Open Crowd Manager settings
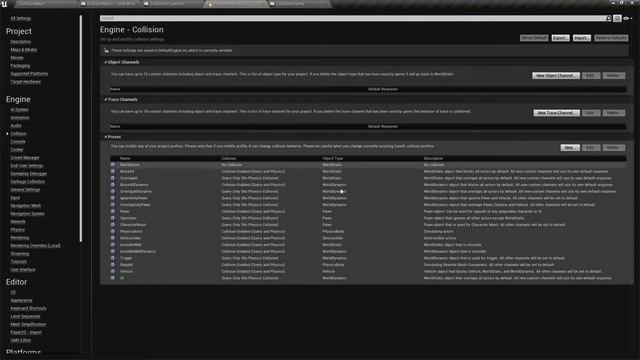640x360 pixels. (x=25, y=158)
